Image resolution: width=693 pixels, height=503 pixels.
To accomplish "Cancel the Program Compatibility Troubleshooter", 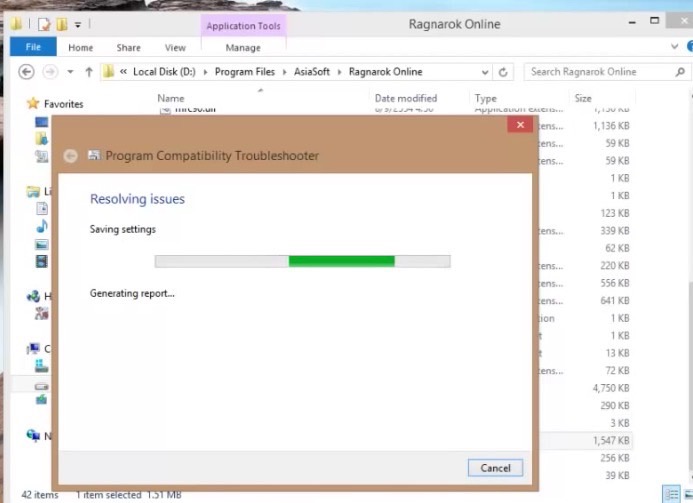I will click(495, 468).
